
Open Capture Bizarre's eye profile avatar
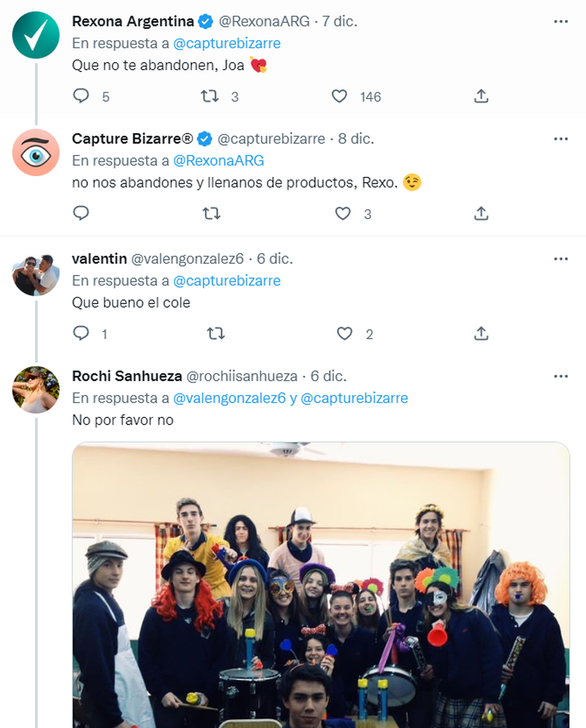(36, 153)
